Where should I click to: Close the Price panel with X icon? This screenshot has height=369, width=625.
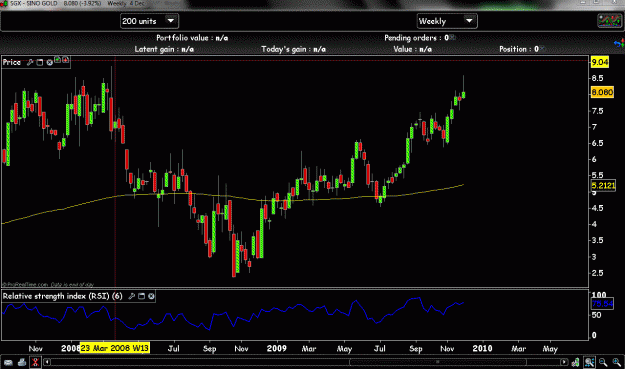pyautogui.click(x=49, y=62)
